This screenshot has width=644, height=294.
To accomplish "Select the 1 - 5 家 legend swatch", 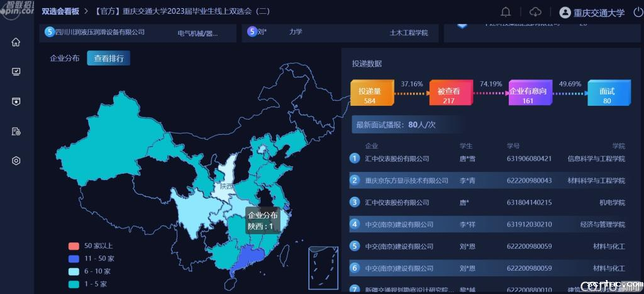I will (x=74, y=285).
